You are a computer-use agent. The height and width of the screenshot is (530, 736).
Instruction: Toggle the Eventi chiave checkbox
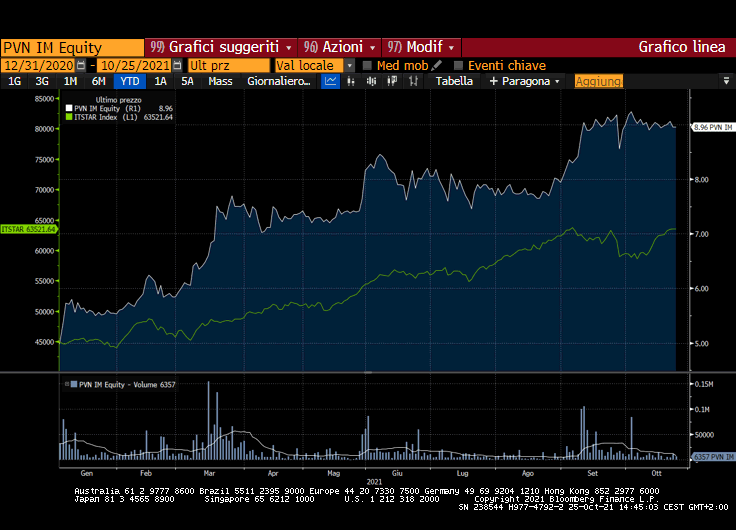click(459, 65)
